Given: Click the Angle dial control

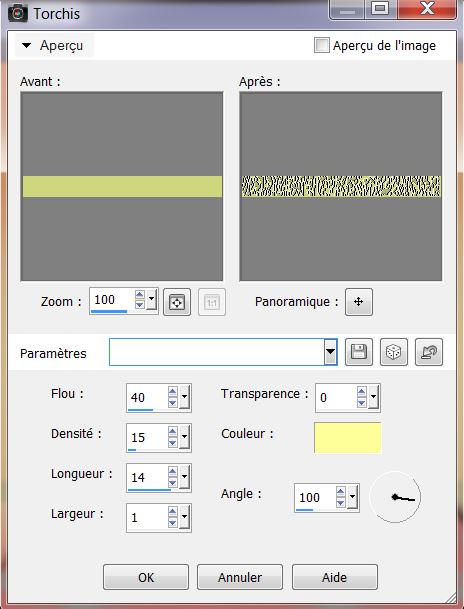Looking at the screenshot, I should pos(395,497).
